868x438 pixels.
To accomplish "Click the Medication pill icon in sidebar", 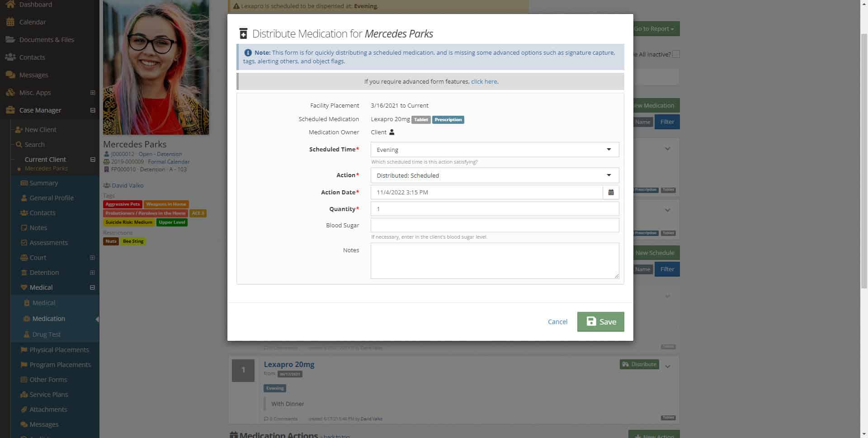I will (x=27, y=319).
